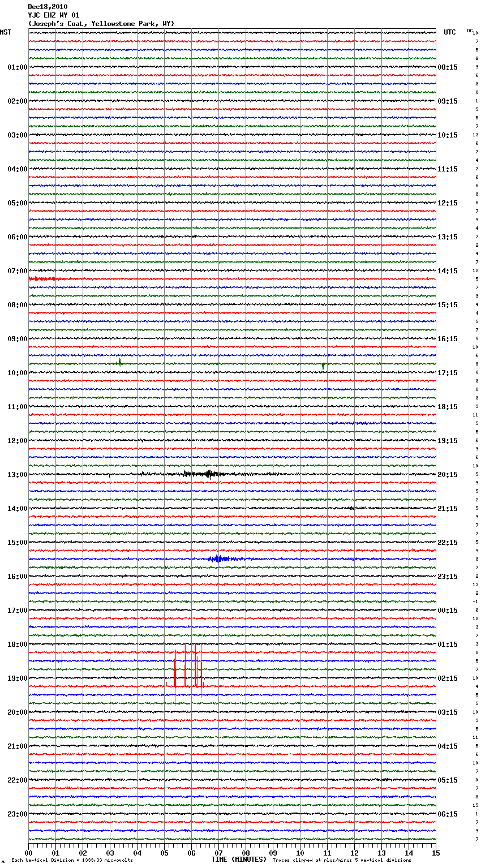This screenshot has width=481, height=868.
Task: Click the 10:15 UTC time label
Action: point(448,135)
